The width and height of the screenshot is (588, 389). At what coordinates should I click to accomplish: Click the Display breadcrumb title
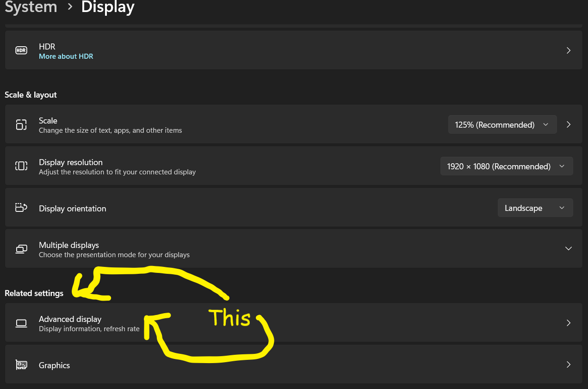click(x=108, y=7)
